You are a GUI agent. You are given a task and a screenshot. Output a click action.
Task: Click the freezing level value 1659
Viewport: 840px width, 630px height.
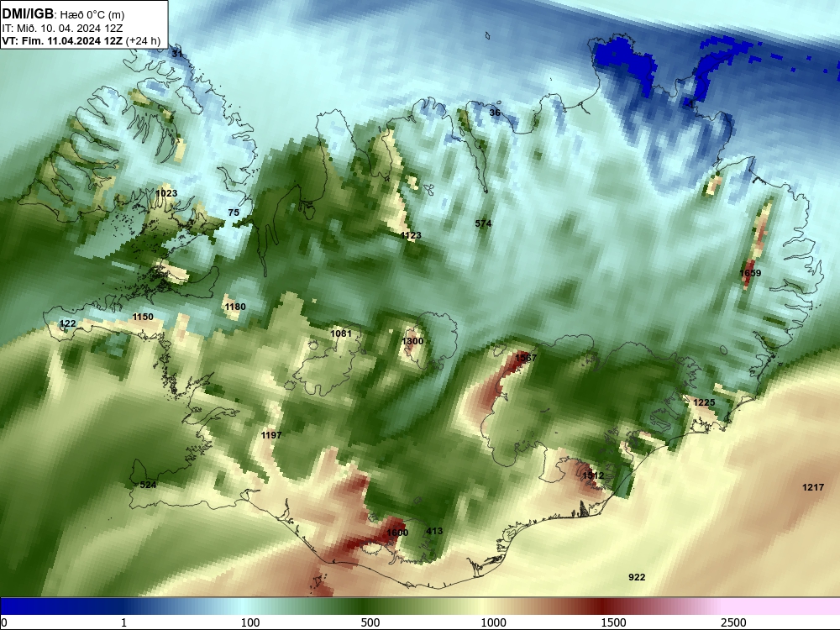(x=750, y=273)
